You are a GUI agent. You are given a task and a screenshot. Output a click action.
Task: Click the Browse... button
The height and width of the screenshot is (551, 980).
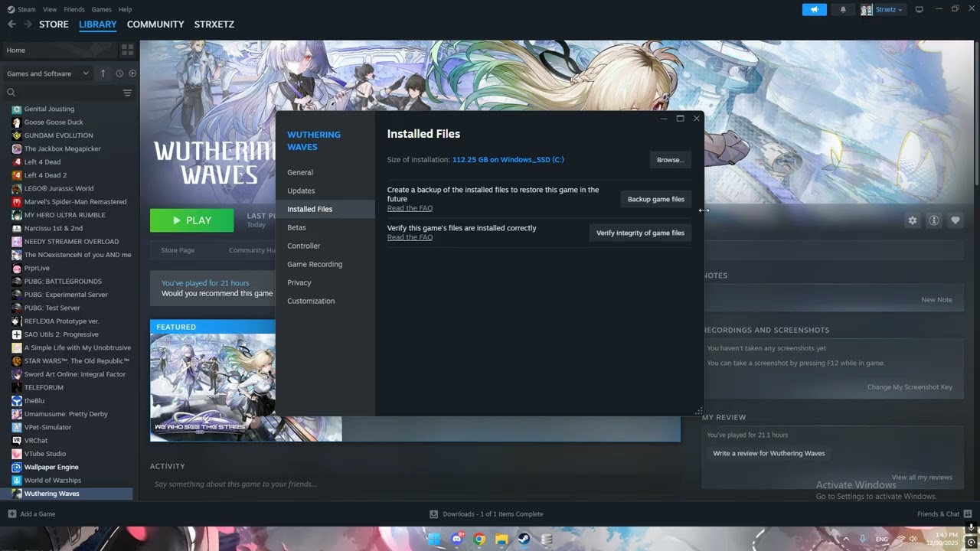pyautogui.click(x=670, y=160)
